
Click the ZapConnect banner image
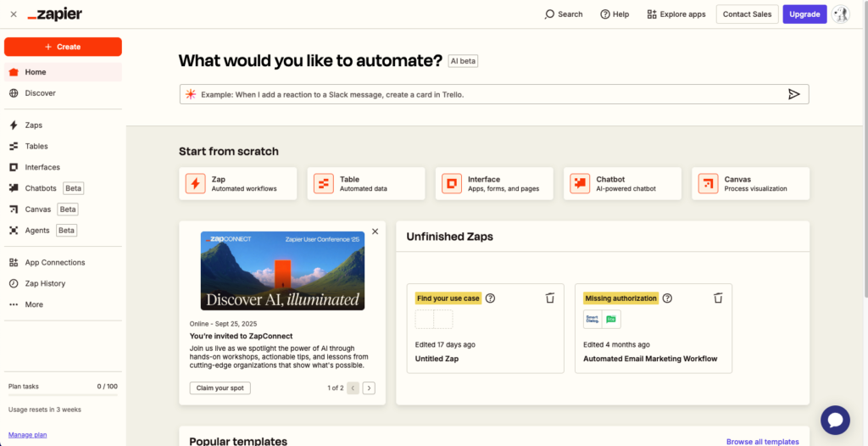click(x=282, y=270)
